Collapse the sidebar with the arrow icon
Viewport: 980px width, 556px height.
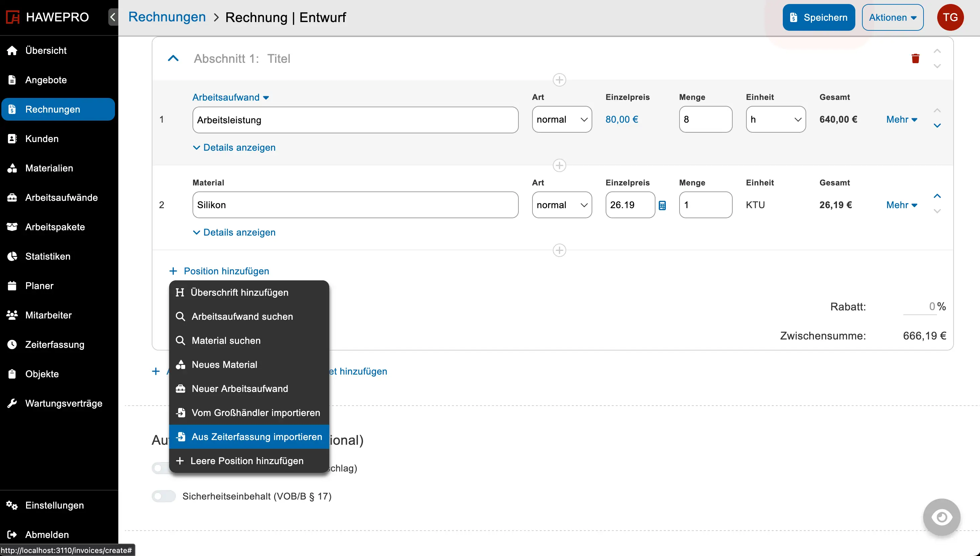point(113,17)
